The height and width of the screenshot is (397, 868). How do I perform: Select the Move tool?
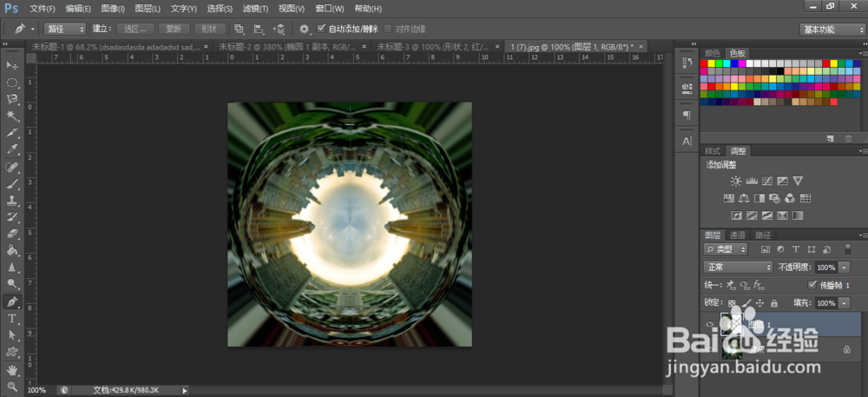[12, 65]
